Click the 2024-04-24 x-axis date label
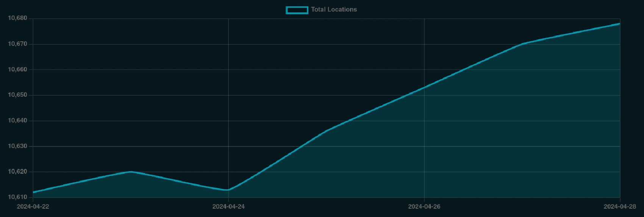Image resolution: width=644 pixels, height=217 pixels. click(228, 206)
